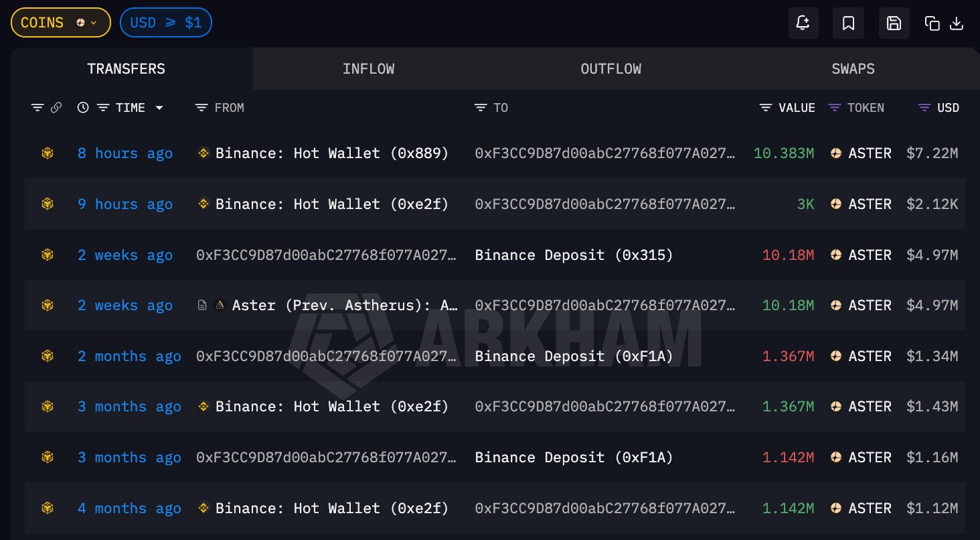
Task: Open the 9 hours ago transaction link
Action: 125,204
